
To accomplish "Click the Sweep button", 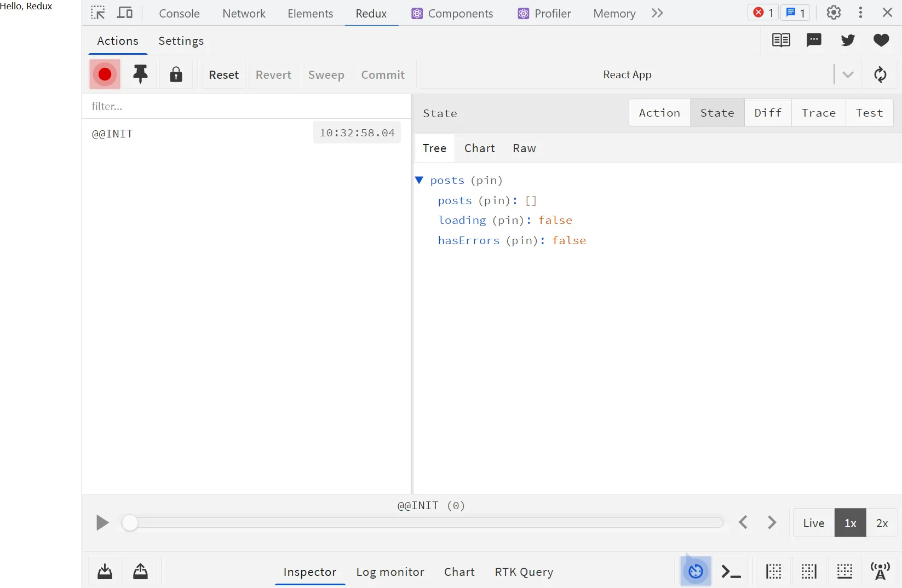I will pos(326,74).
